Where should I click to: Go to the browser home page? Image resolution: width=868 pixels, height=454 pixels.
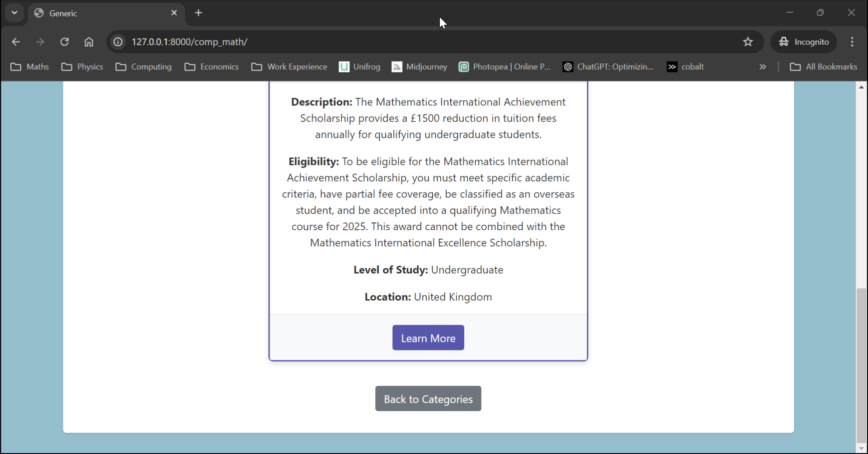89,42
